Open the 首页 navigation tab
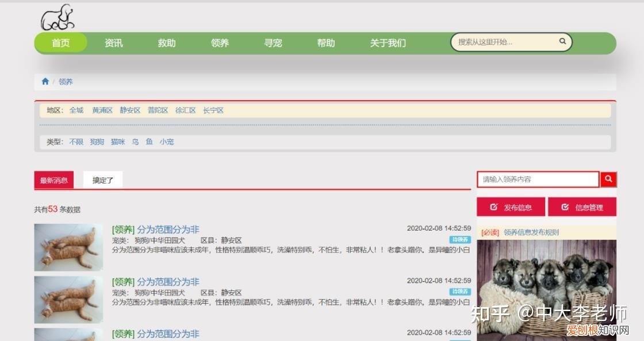The height and width of the screenshot is (341, 644). [x=61, y=43]
